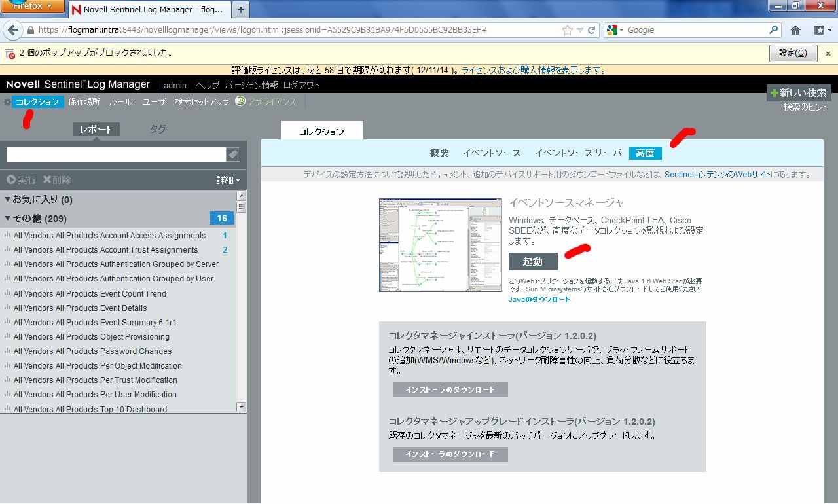Open the Javaのダウンロード link

[539, 300]
